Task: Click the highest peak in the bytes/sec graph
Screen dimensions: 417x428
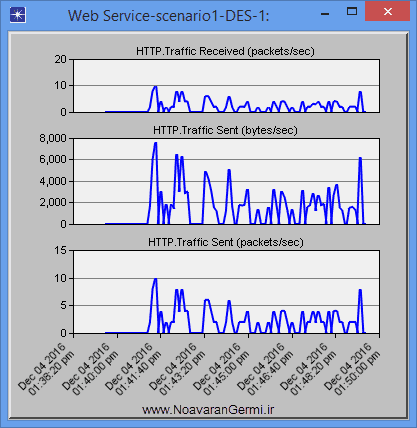Action: [x=155, y=143]
